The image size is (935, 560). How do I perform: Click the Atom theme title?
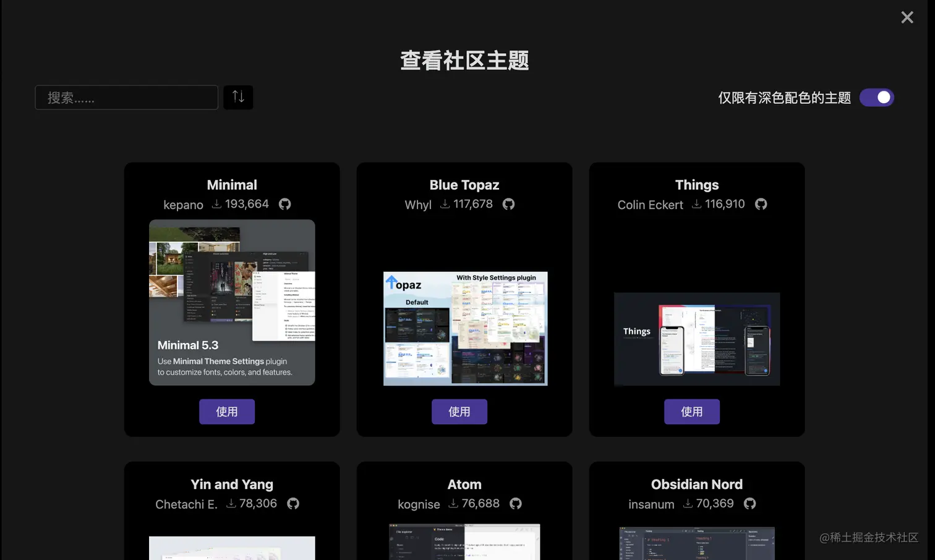pyautogui.click(x=464, y=485)
